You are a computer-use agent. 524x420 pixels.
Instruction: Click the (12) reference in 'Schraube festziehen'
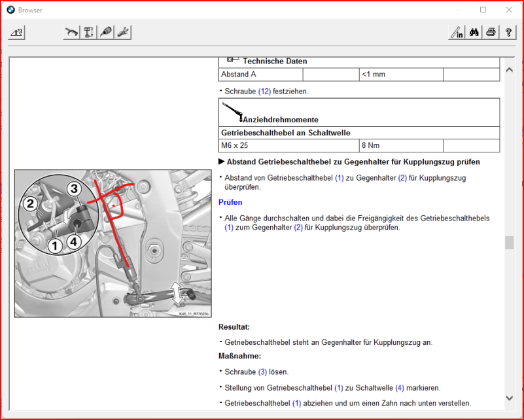click(x=264, y=92)
